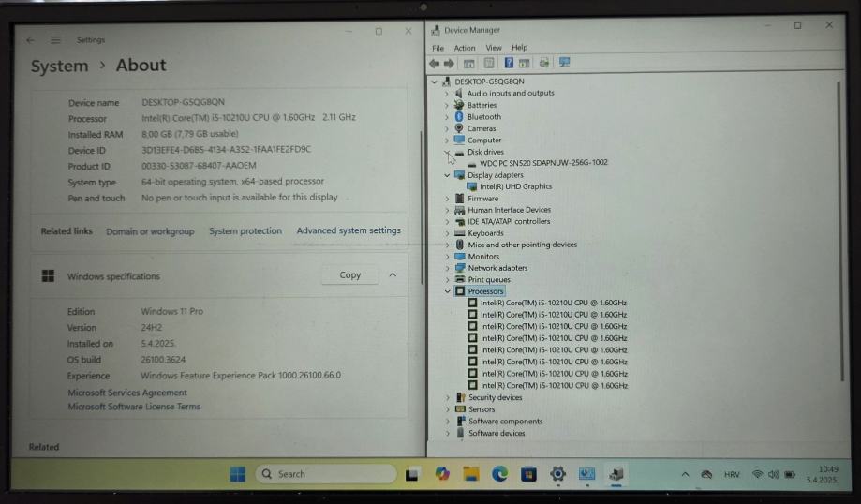This screenshot has width=861, height=504.
Task: Select the Computer category in the tree
Action: coord(483,140)
